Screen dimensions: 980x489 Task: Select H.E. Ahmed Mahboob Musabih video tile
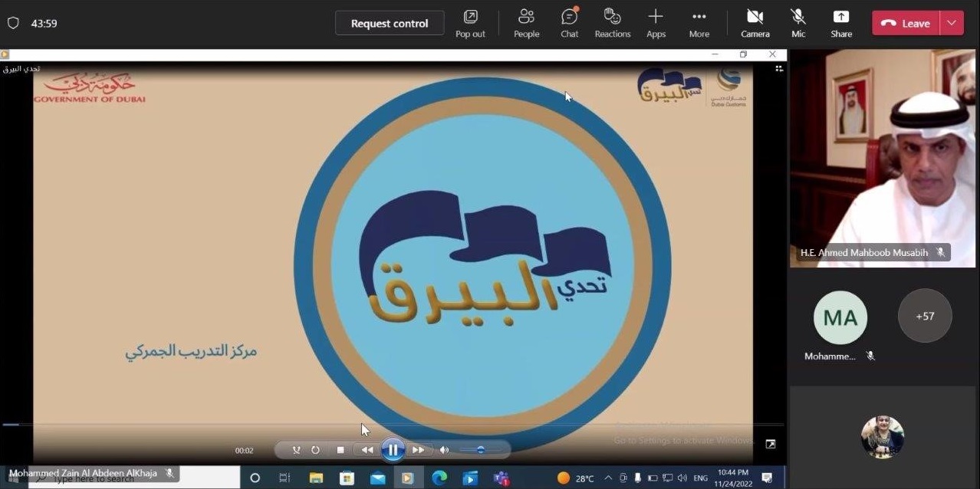tap(883, 159)
